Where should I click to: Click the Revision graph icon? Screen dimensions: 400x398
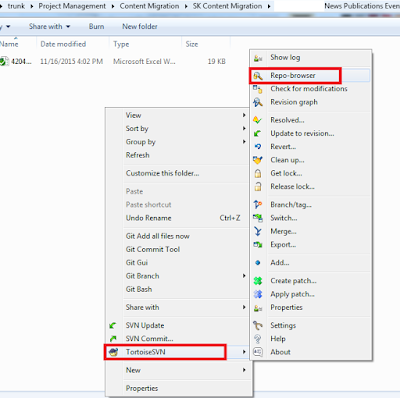pyautogui.click(x=258, y=102)
